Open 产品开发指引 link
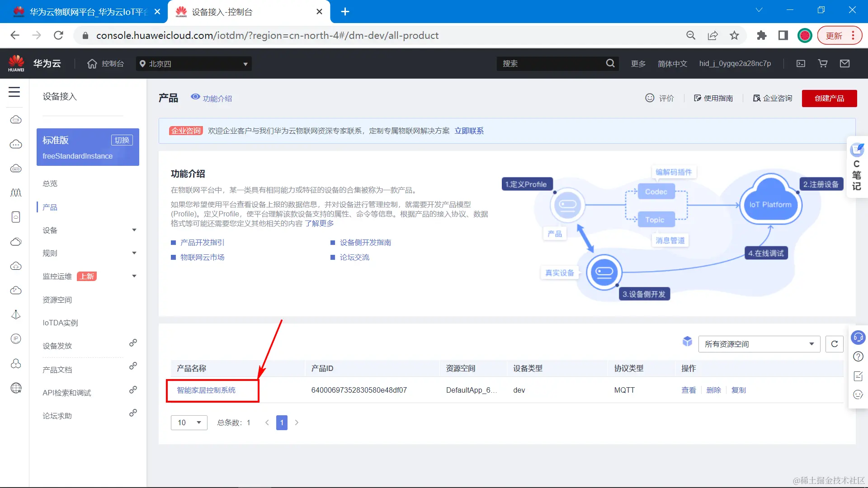 (x=202, y=243)
